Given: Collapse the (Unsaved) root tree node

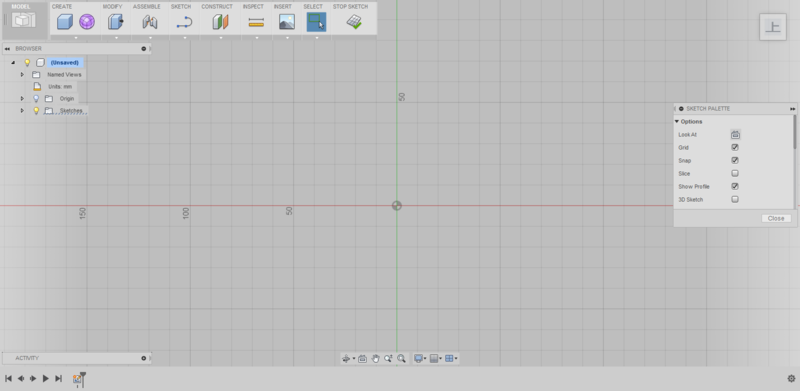Looking at the screenshot, I should click(x=13, y=63).
